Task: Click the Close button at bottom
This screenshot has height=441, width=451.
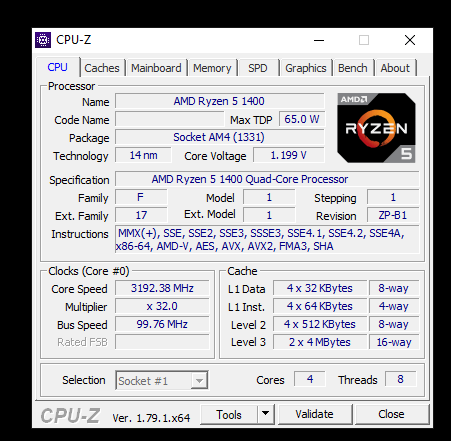Action: (x=391, y=414)
